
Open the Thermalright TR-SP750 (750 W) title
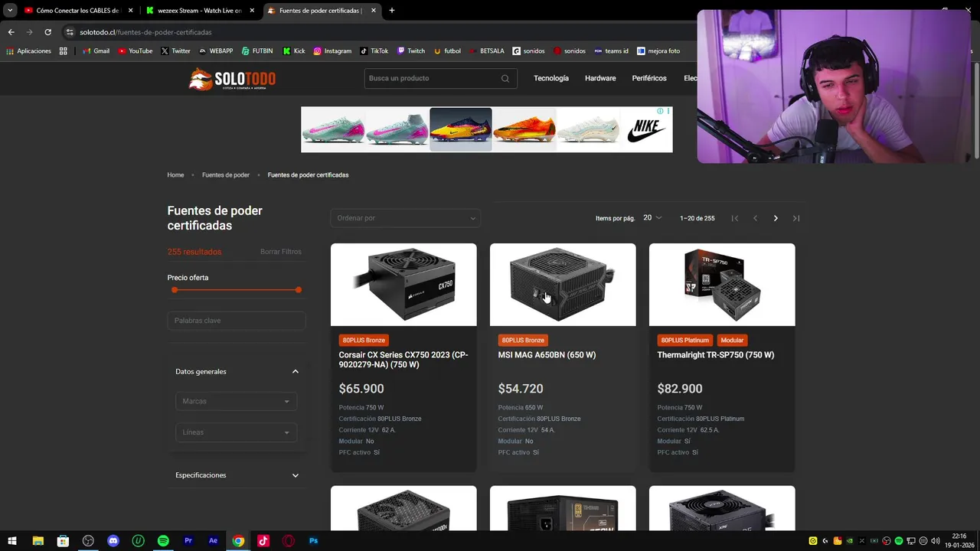pyautogui.click(x=715, y=355)
